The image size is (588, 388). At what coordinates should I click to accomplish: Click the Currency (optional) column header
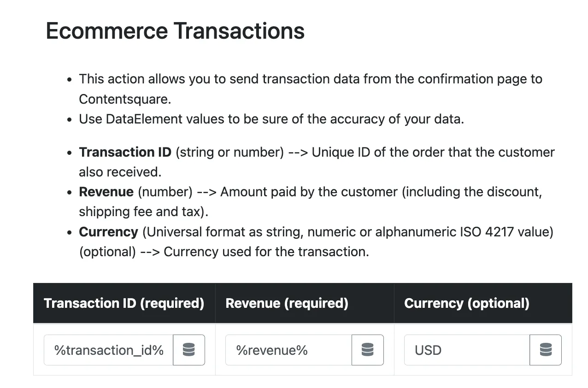click(466, 303)
